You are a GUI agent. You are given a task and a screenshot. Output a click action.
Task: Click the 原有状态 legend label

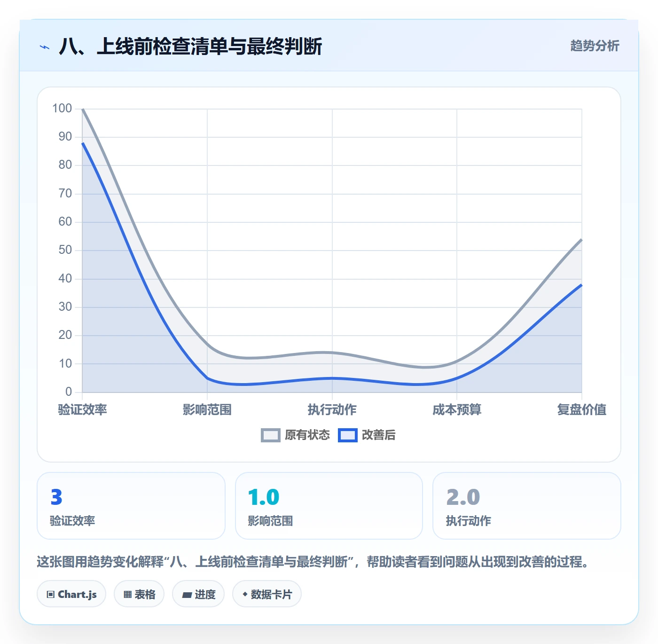coord(307,435)
